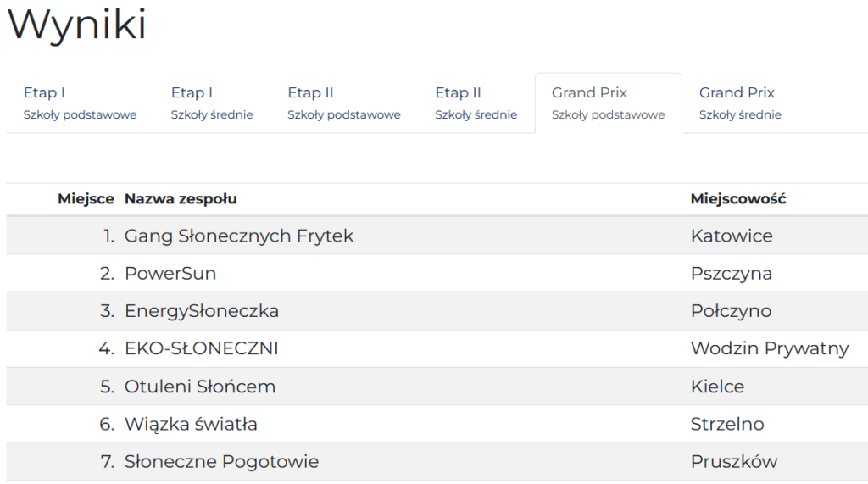Click the Miejscowość column header

coord(738,199)
